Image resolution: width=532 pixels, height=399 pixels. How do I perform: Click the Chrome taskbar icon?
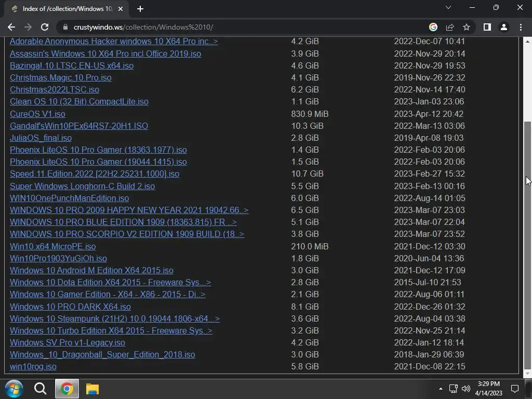(x=67, y=389)
